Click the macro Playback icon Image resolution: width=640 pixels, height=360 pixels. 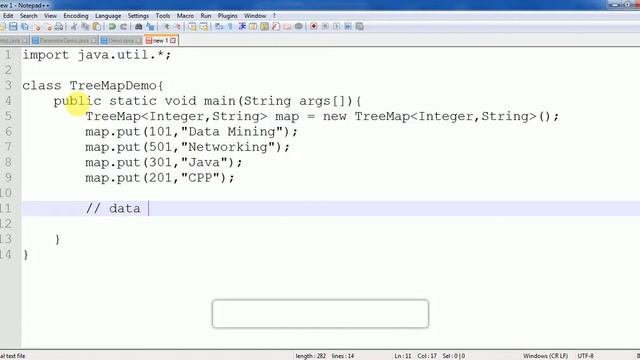tap(336, 27)
